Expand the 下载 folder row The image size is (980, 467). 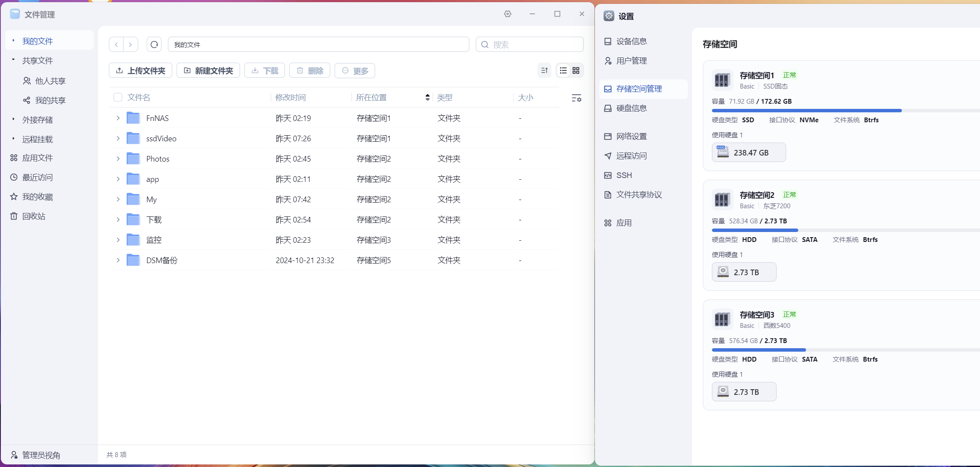[118, 219]
